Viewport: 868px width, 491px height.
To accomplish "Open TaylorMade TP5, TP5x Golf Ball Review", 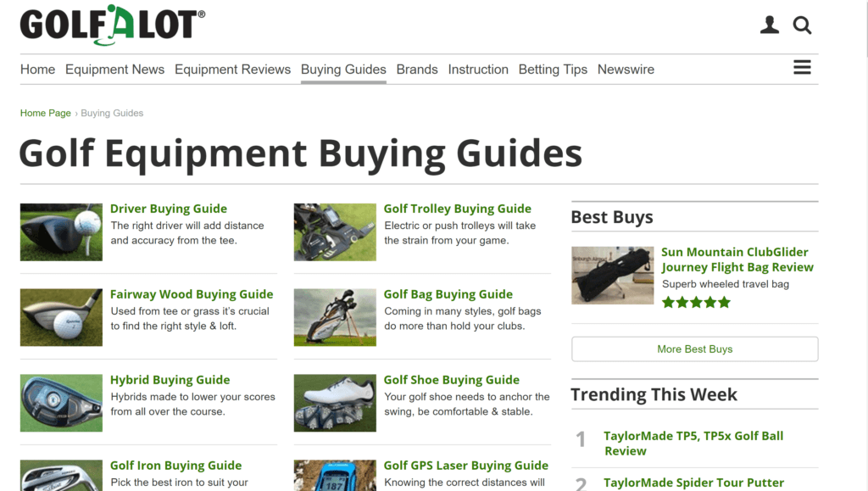I will click(693, 444).
